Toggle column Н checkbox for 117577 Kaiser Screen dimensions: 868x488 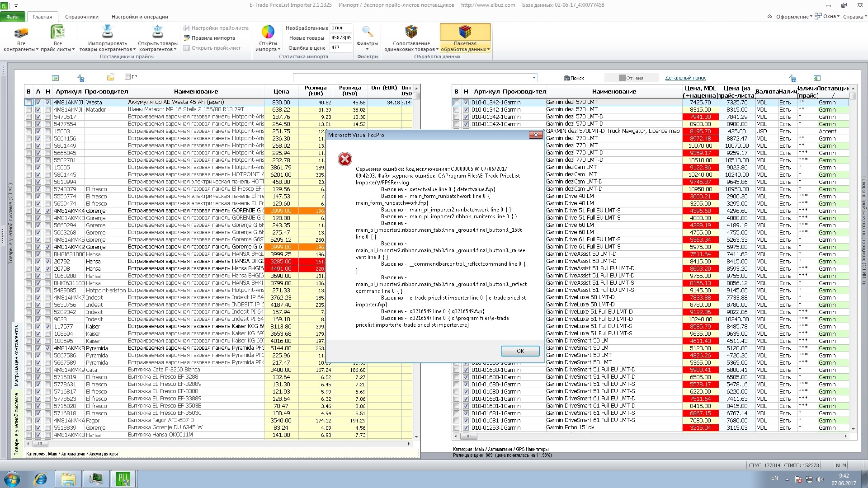pyautogui.click(x=48, y=327)
